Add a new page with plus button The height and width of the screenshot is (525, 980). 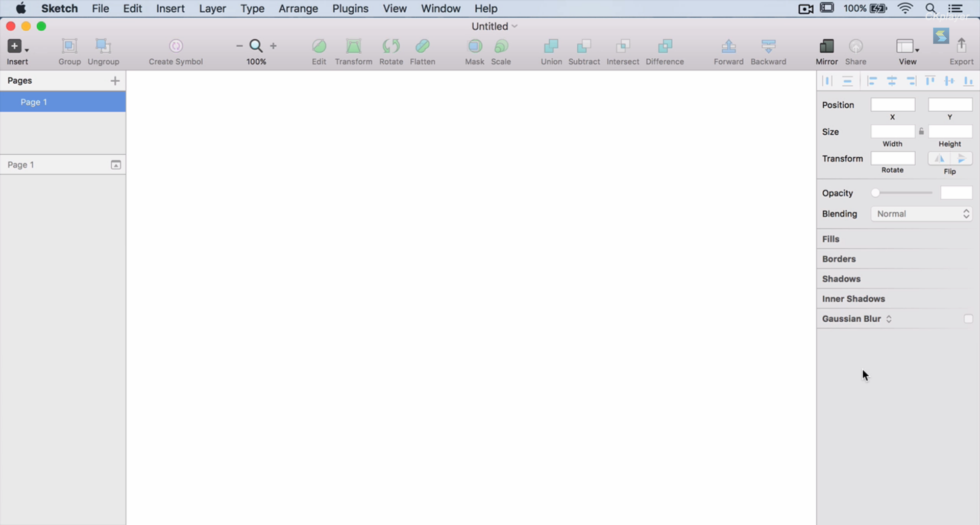(115, 81)
